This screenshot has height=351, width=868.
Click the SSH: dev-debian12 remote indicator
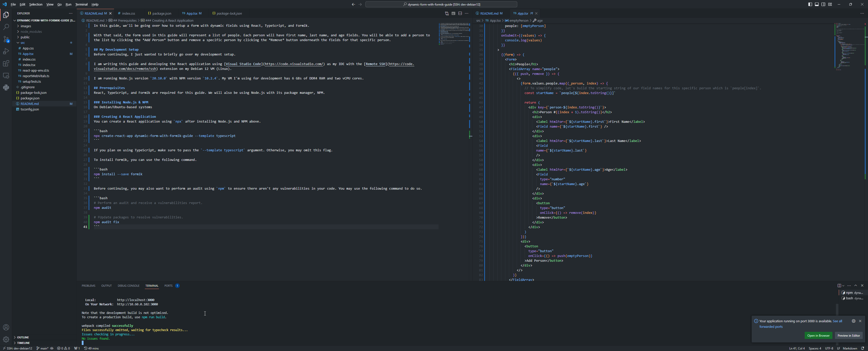[x=17, y=348]
